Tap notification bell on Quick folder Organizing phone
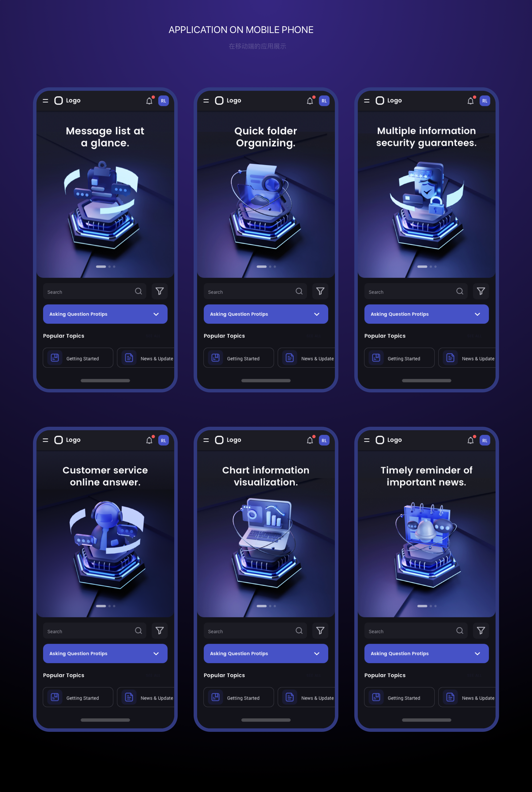This screenshot has width=532, height=792. click(310, 101)
